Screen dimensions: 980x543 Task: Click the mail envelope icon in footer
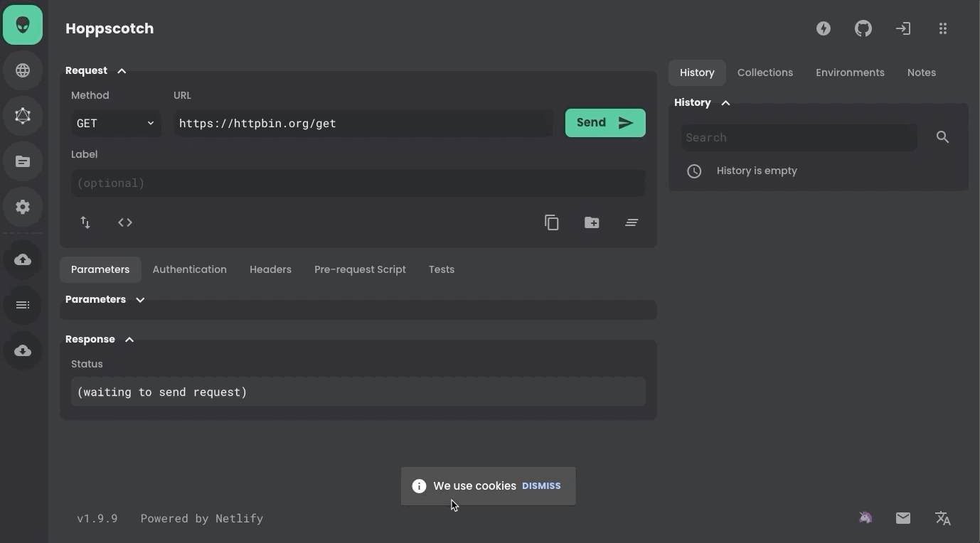(x=903, y=518)
